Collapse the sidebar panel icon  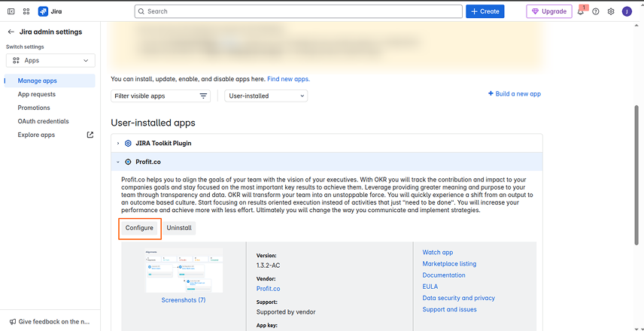coord(11,11)
